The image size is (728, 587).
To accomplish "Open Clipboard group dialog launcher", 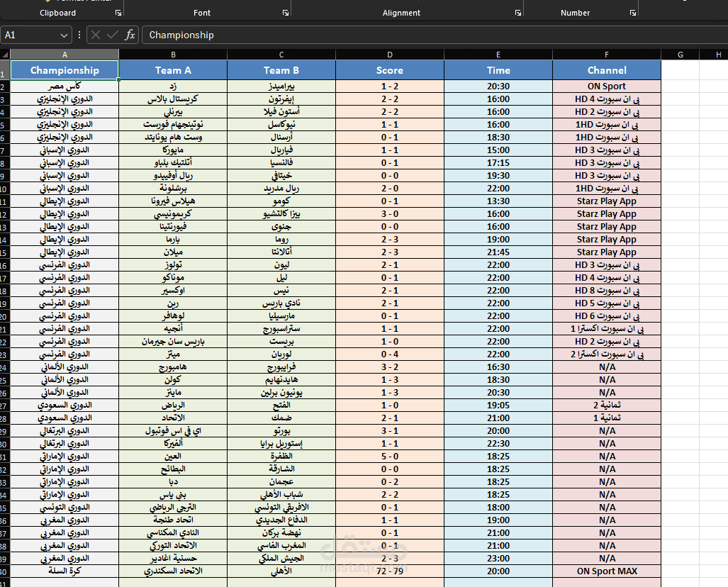I will tap(118, 13).
